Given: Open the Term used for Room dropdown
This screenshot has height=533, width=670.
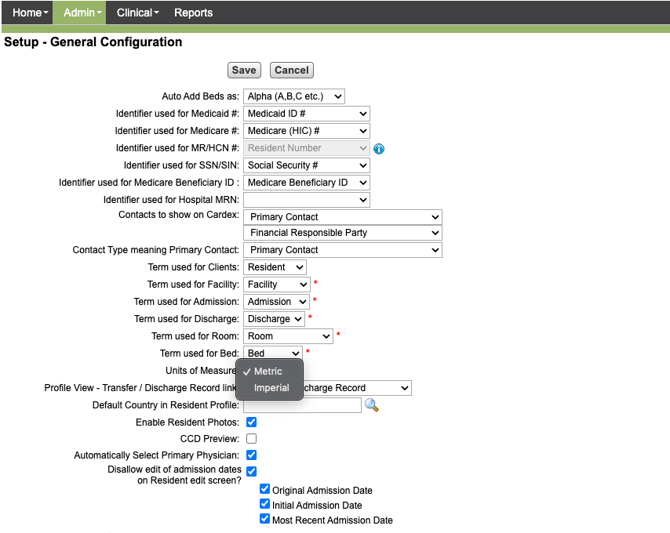Looking at the screenshot, I should [288, 336].
